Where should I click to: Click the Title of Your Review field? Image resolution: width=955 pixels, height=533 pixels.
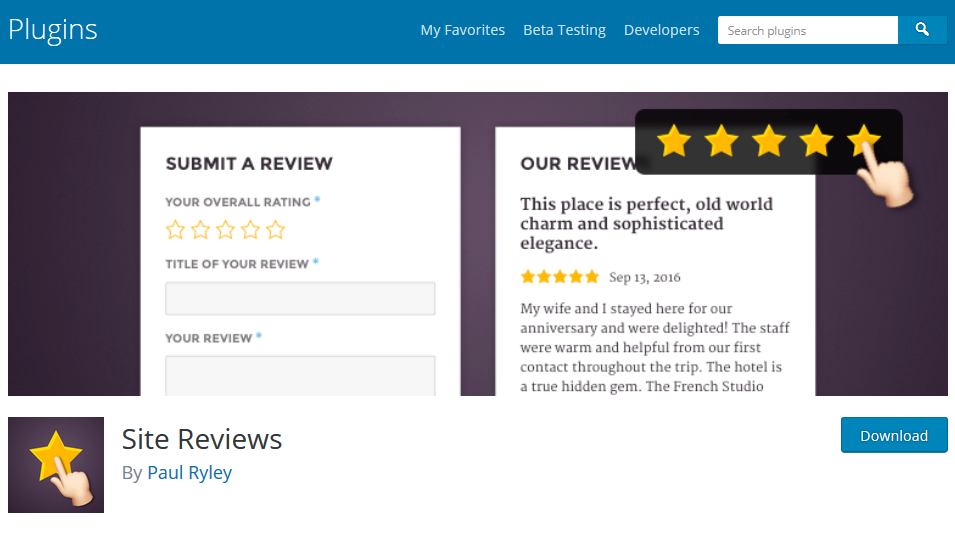click(x=300, y=298)
